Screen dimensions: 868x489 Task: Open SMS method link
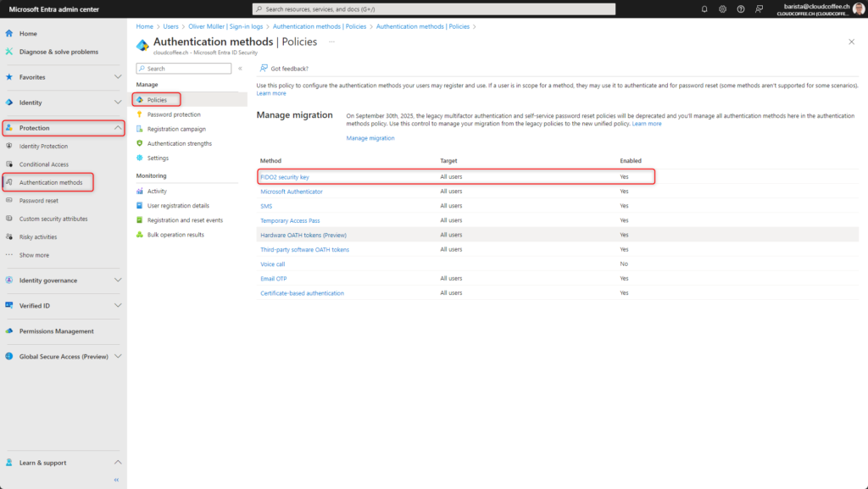pos(266,206)
